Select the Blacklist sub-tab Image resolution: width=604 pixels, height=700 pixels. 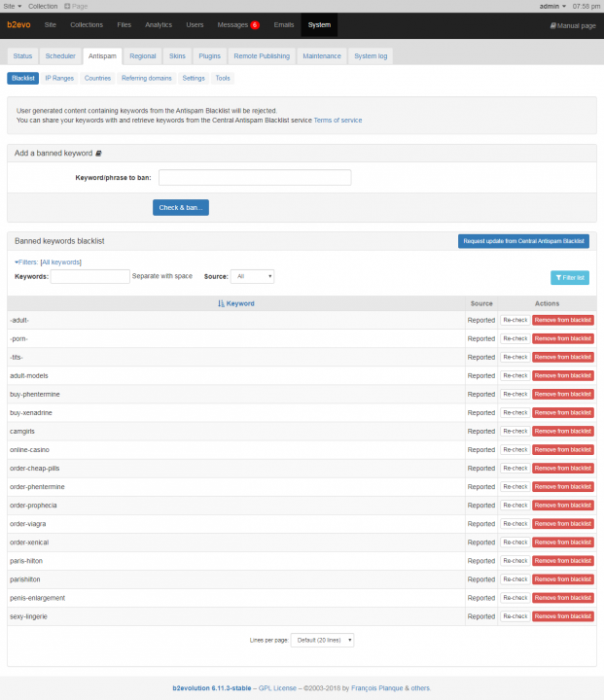(x=23, y=78)
